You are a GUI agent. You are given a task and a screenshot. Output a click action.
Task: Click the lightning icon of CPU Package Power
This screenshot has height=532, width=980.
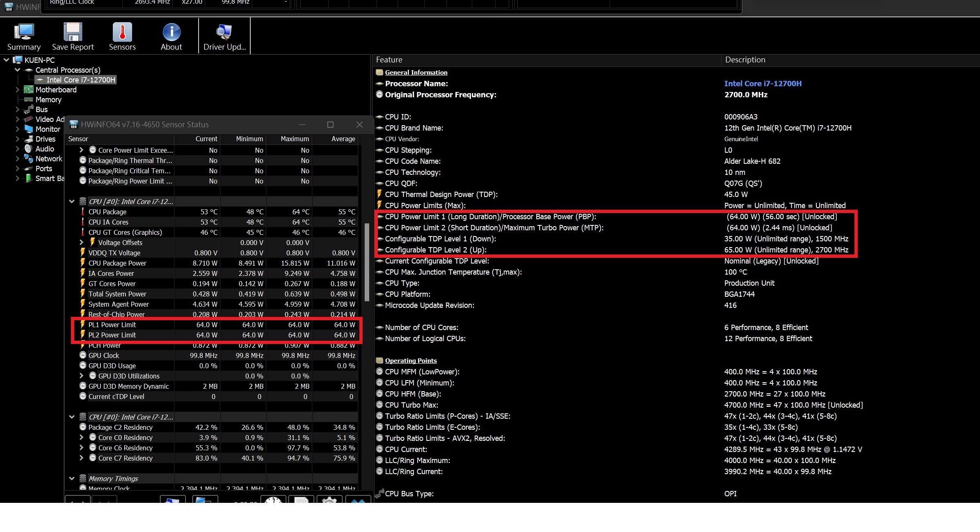pos(82,263)
